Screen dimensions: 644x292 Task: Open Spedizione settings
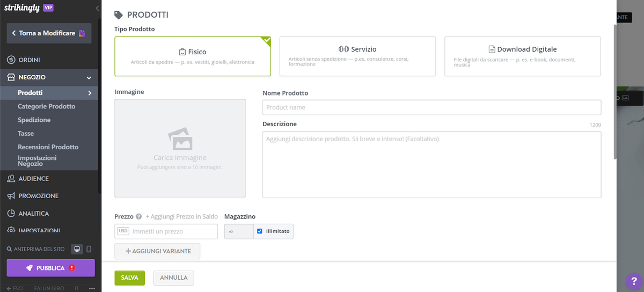(34, 120)
